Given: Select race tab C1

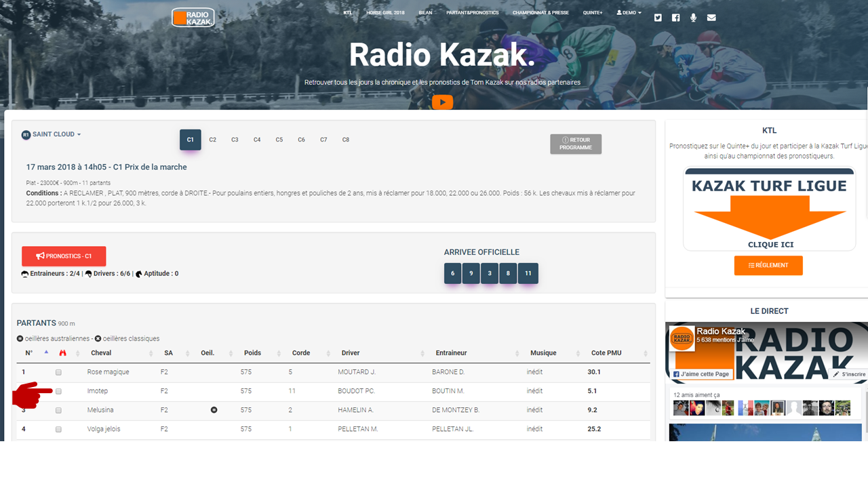Looking at the screenshot, I should click(x=191, y=140).
